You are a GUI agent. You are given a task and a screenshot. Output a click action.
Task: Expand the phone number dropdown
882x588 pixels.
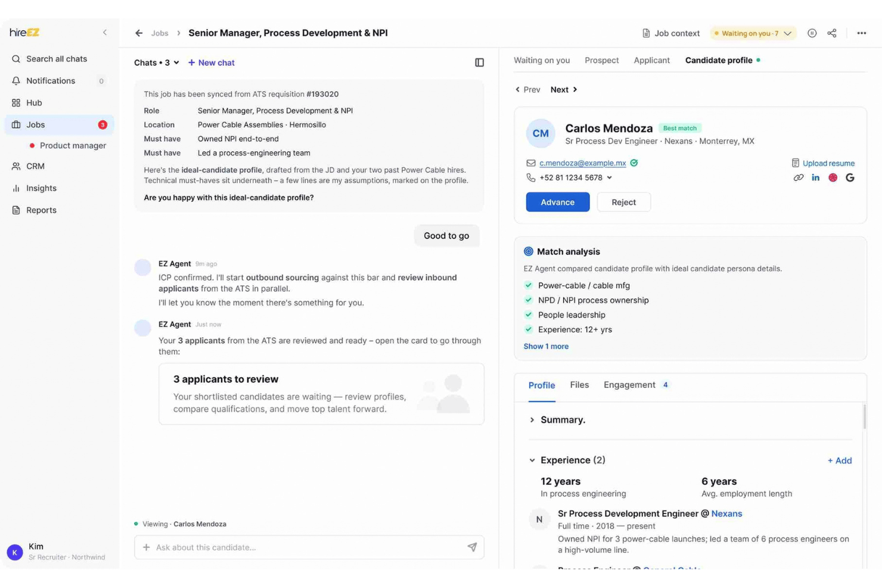click(x=609, y=178)
